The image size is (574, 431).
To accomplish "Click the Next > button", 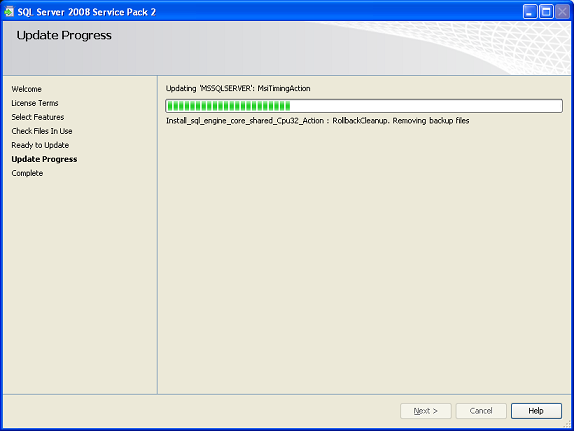I will point(426,411).
